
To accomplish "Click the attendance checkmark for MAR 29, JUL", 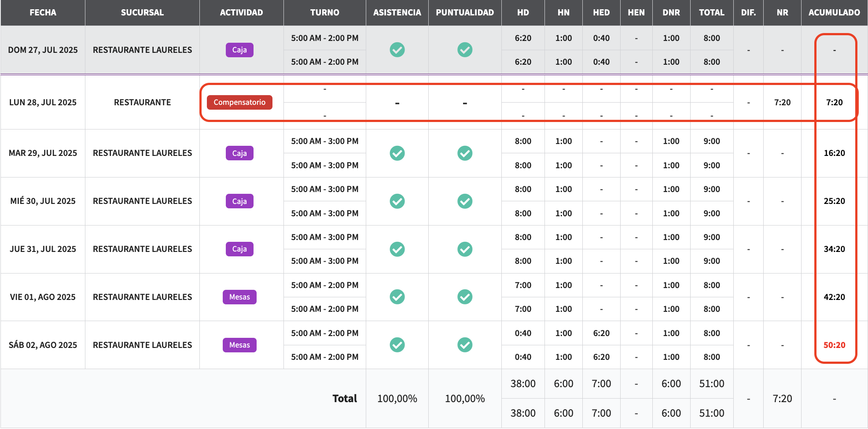I will pos(397,153).
